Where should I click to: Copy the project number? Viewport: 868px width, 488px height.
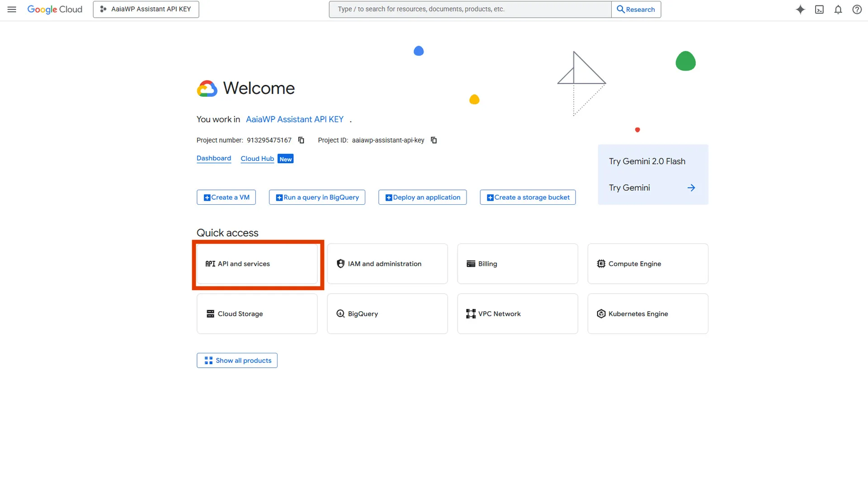301,140
